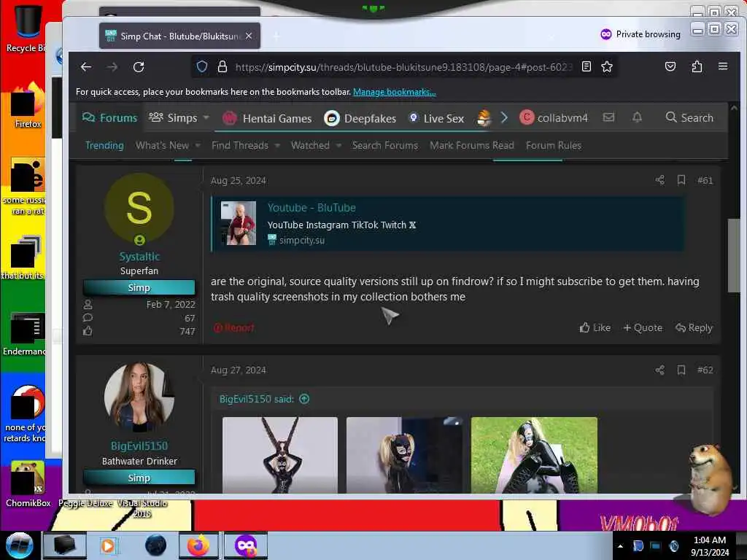The image size is (747, 560).
Task: Open the Pocket save icon in the toolbar
Action: click(x=670, y=66)
